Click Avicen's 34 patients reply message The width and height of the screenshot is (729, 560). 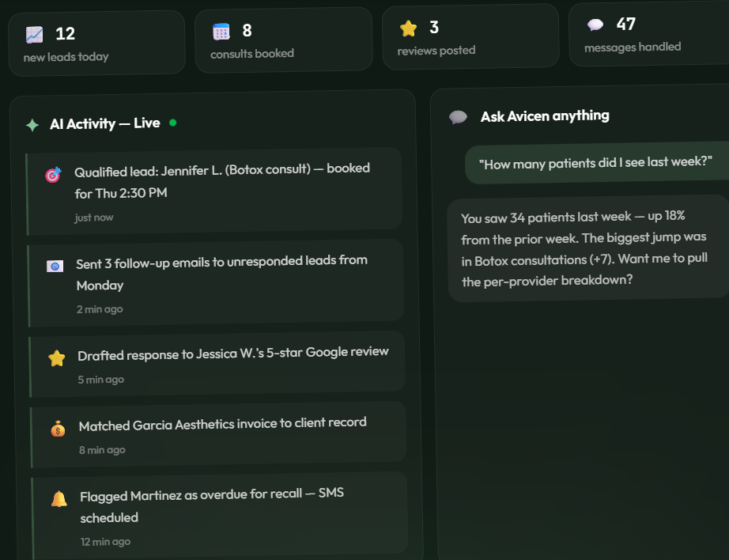coord(588,248)
